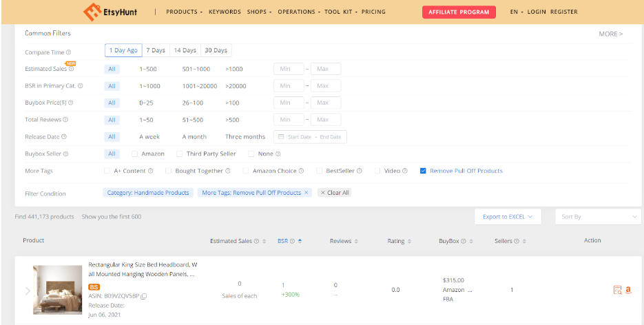Click Clear All filter conditions
The image size is (644, 325).
tap(335, 193)
